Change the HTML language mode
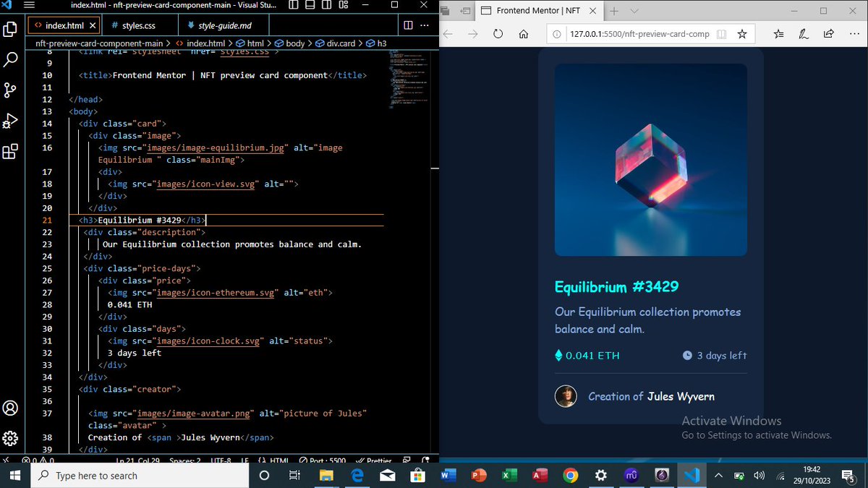This screenshot has height=488, width=868. point(273,460)
